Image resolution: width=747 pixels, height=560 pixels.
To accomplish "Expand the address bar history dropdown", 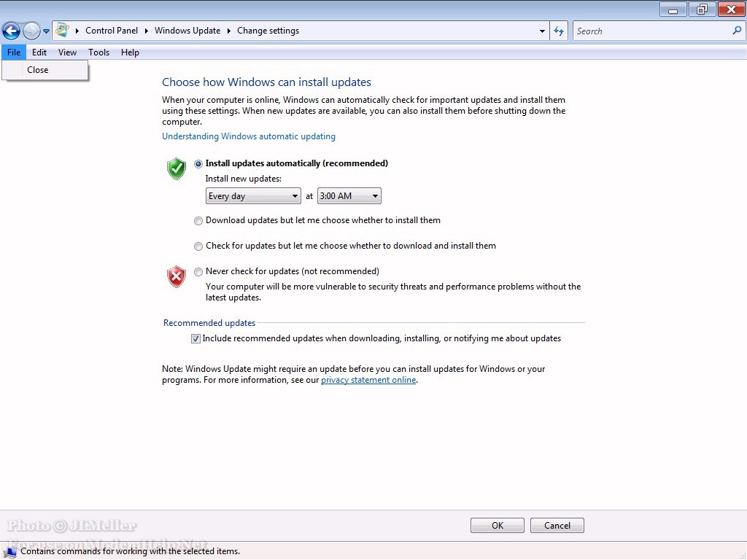I will pos(542,31).
